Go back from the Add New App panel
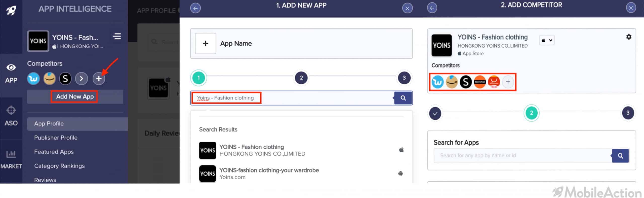Screen dimensions: 644x198 195,8
